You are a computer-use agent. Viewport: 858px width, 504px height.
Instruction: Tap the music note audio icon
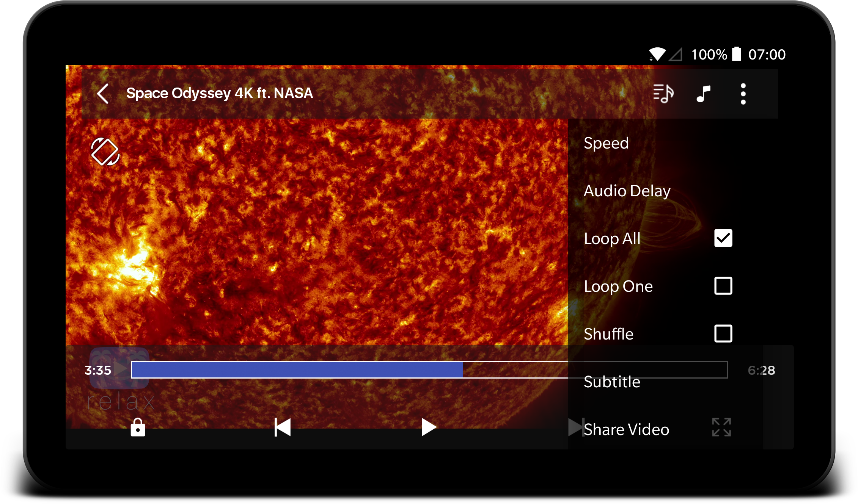(703, 94)
